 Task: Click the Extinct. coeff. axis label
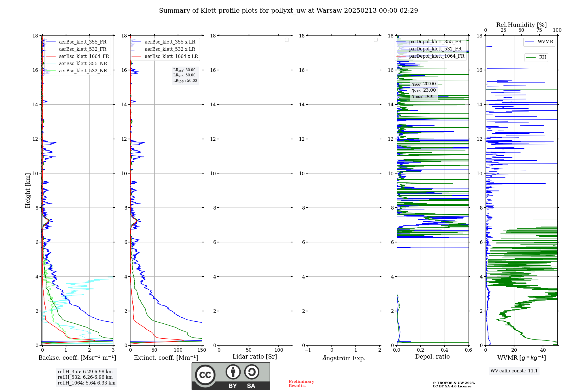[x=166, y=358]
